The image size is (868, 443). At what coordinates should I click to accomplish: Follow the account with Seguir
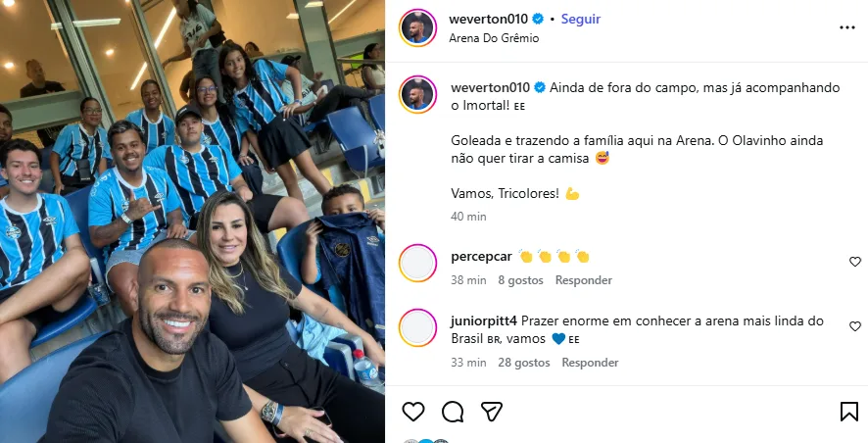pyautogui.click(x=581, y=19)
